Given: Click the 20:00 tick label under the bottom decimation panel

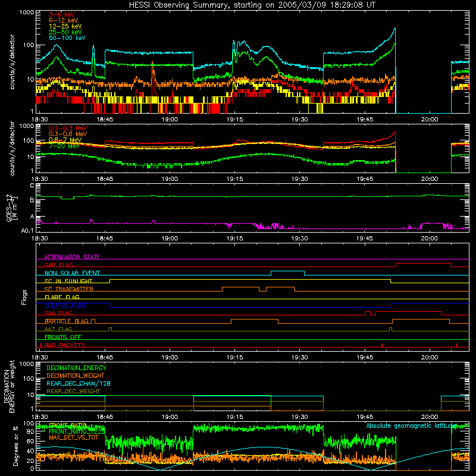Looking at the screenshot, I should (429, 417).
